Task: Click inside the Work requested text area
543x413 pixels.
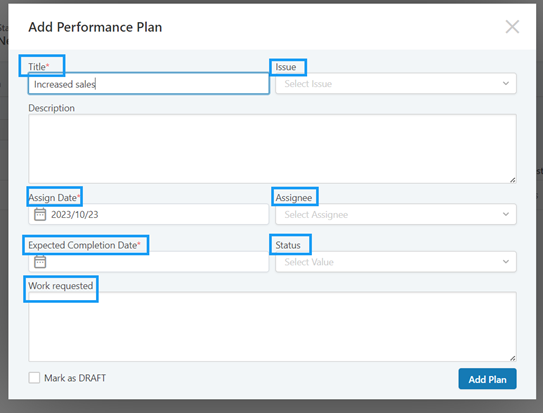Action: point(272,327)
